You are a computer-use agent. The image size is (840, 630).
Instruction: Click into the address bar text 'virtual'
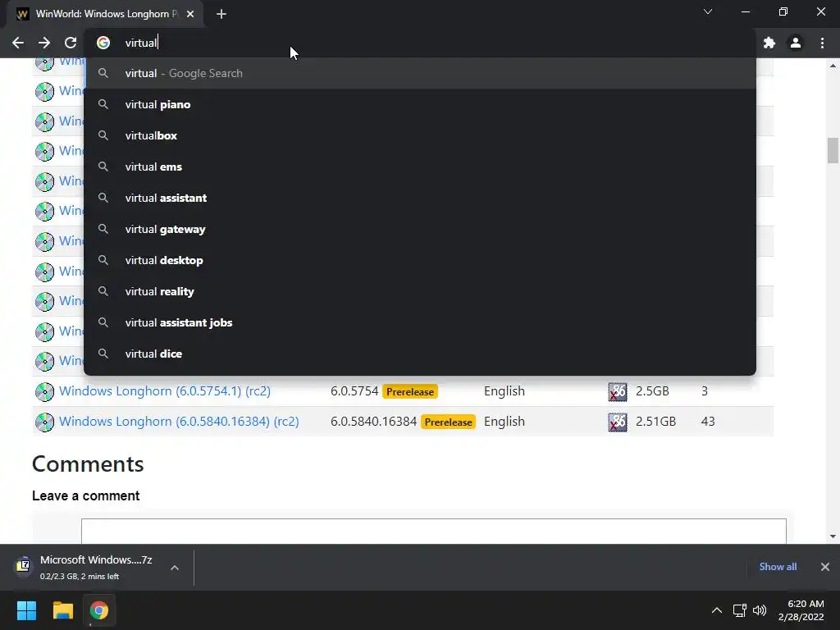(x=141, y=43)
